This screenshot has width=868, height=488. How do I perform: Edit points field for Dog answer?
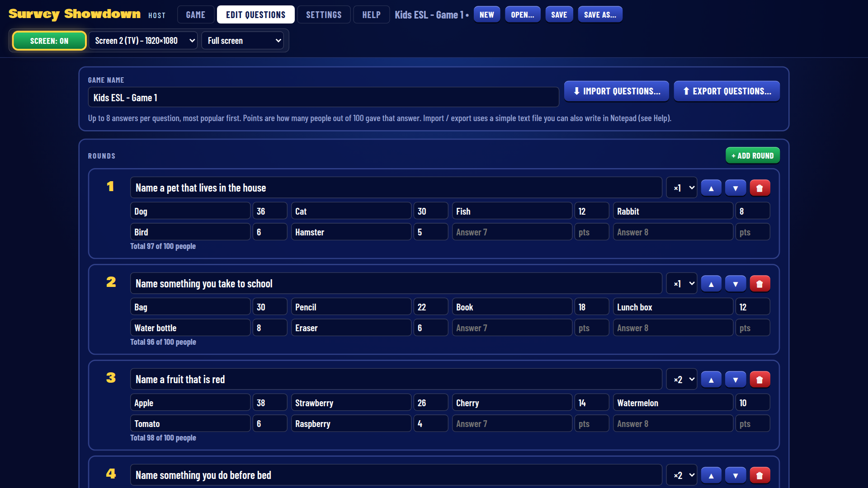tap(270, 211)
